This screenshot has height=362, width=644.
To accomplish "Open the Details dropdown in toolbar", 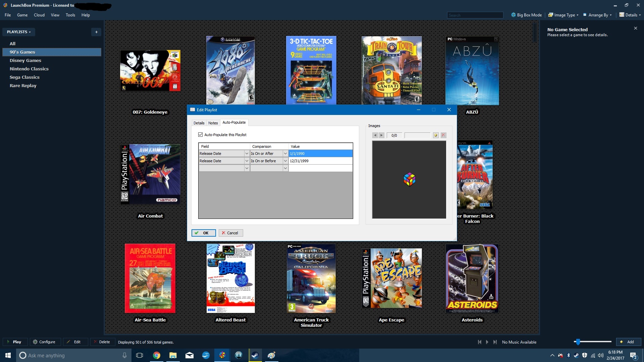I will click(630, 15).
